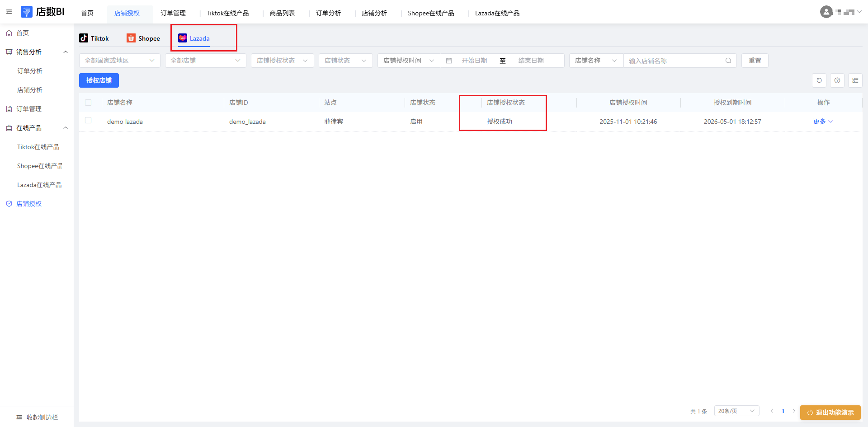Click the hamburger menu icon
This screenshot has height=427, width=868.
(9, 12)
